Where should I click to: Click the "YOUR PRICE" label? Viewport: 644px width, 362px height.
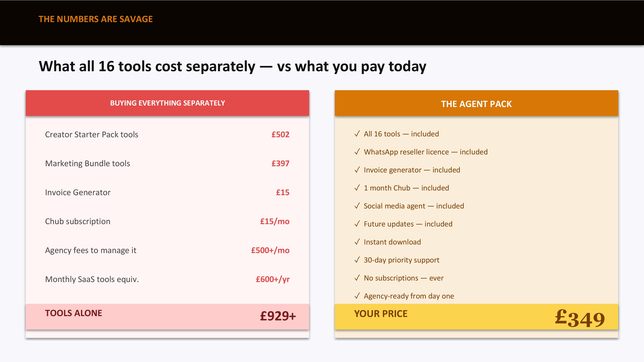coord(381,314)
